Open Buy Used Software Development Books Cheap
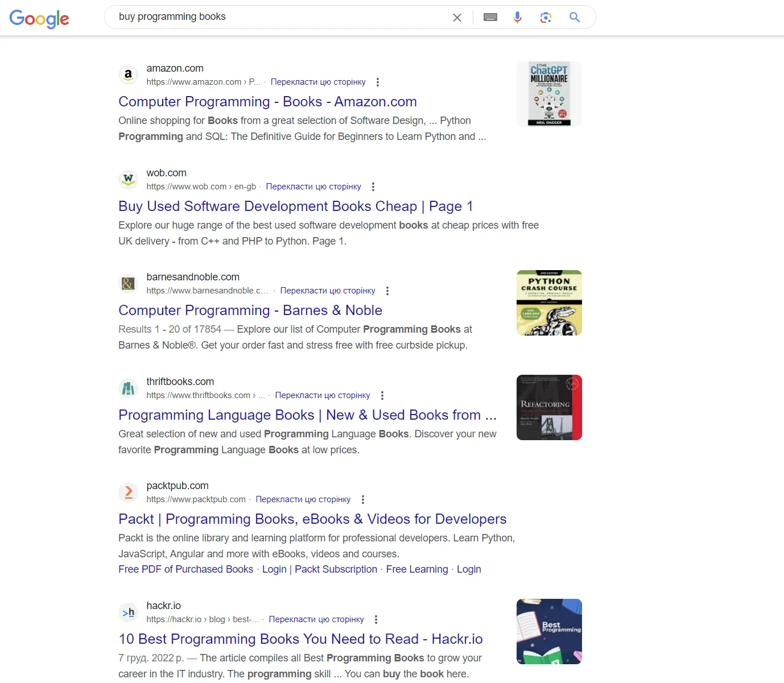784x683 pixels. click(x=295, y=206)
